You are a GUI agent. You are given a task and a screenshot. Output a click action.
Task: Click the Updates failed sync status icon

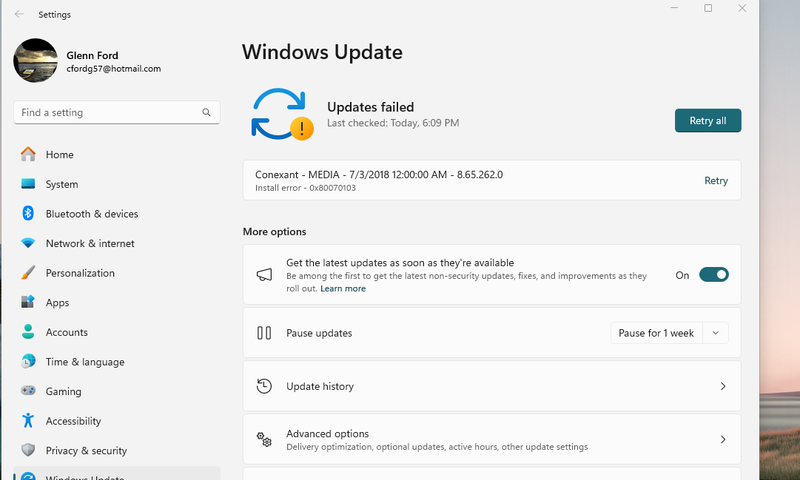pos(282,114)
